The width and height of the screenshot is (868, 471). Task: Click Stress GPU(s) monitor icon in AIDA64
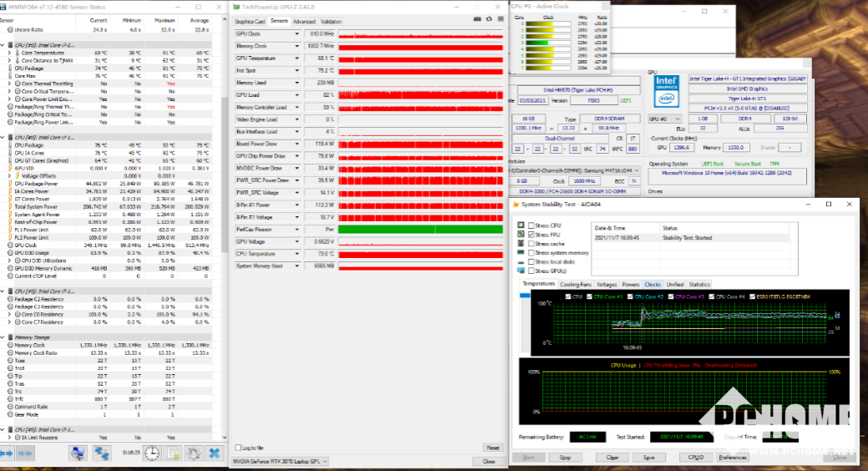(521, 271)
